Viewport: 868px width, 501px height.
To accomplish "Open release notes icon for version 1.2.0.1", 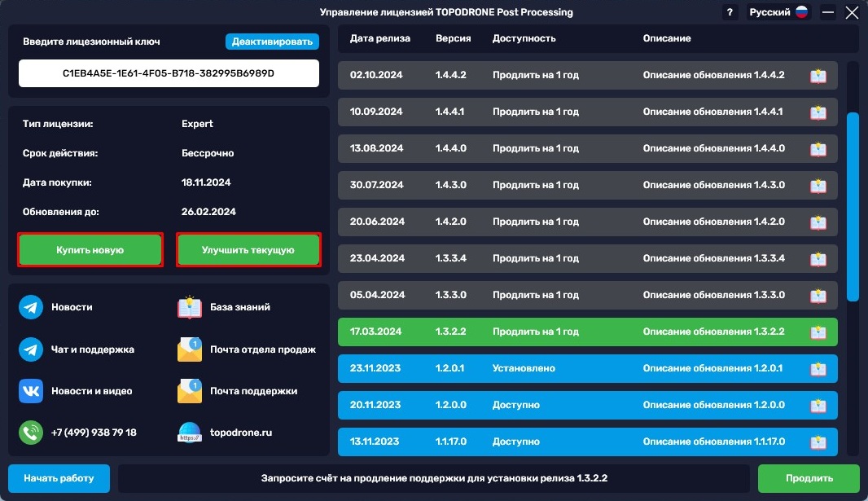I will 818,369.
